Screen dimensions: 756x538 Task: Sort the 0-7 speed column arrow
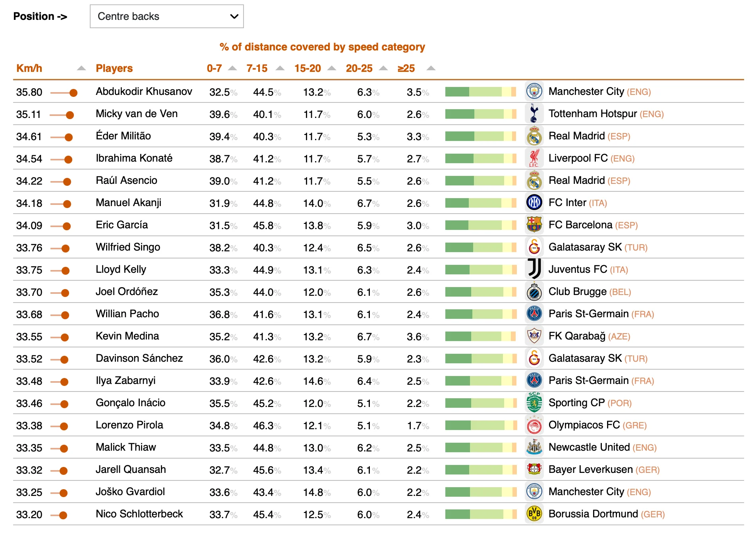click(232, 68)
